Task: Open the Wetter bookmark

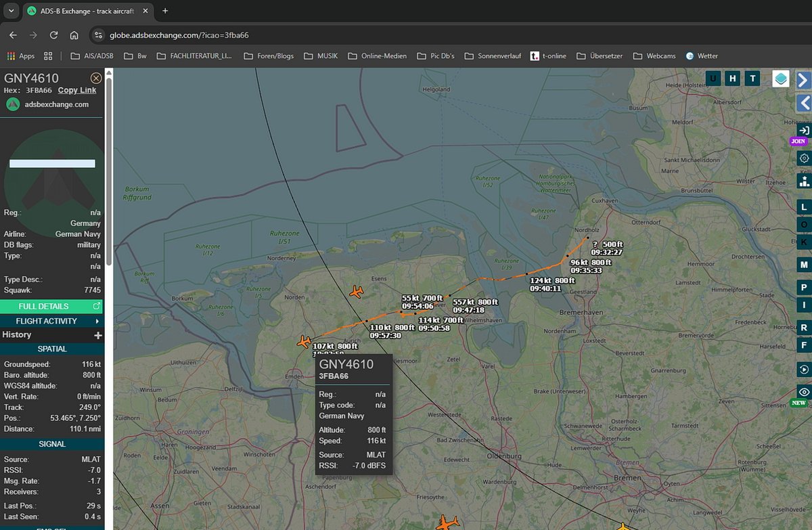Action: tap(702, 56)
